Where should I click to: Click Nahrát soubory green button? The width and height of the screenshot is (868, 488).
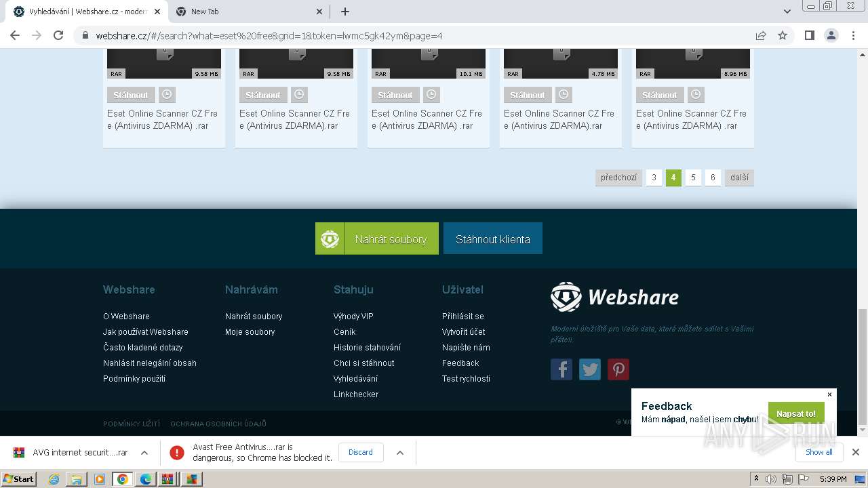[x=377, y=239]
